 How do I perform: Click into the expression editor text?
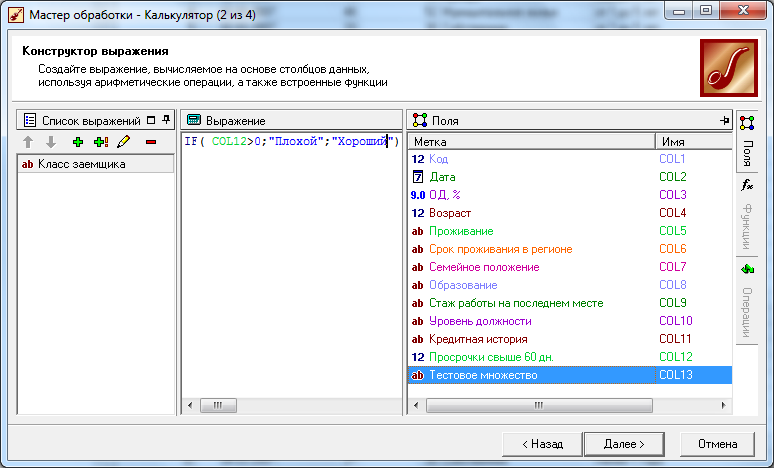(291, 142)
